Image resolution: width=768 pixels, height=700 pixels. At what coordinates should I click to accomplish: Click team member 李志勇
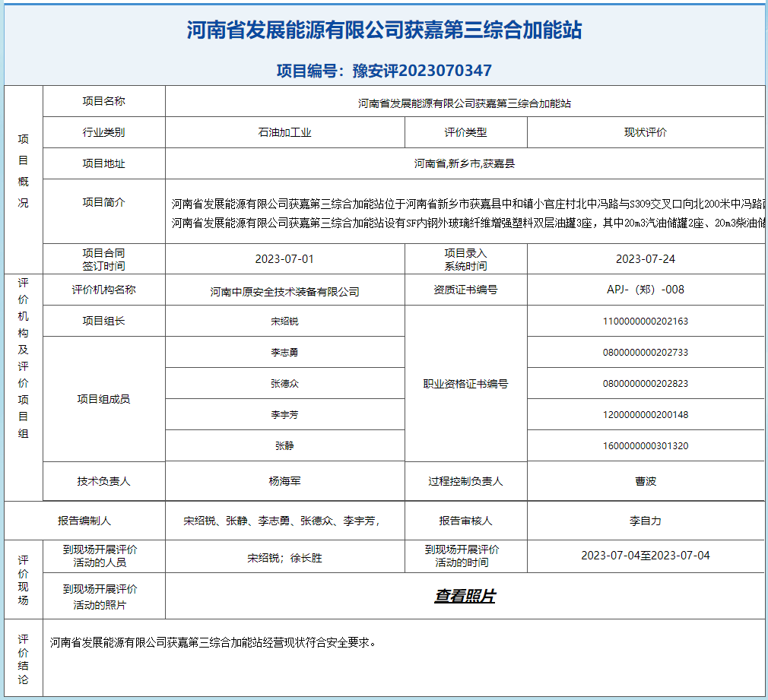click(x=284, y=353)
